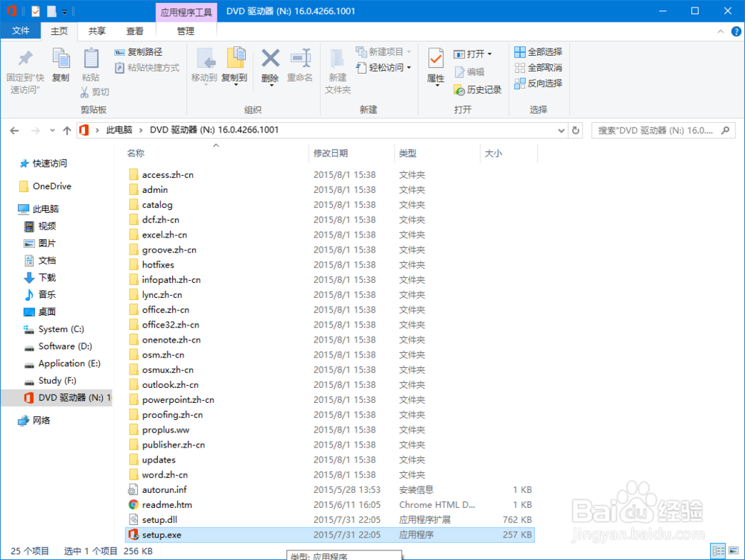
Task: Click the Properties checkmark icon
Action: pos(436,60)
